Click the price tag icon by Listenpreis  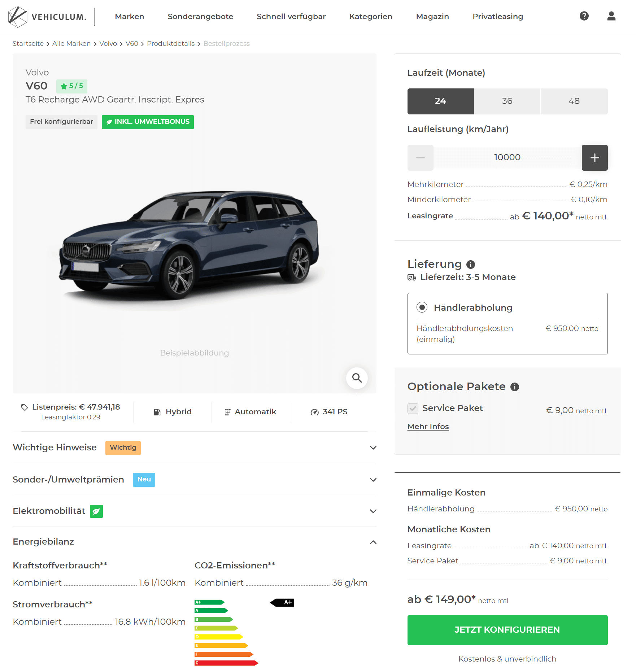(x=25, y=407)
